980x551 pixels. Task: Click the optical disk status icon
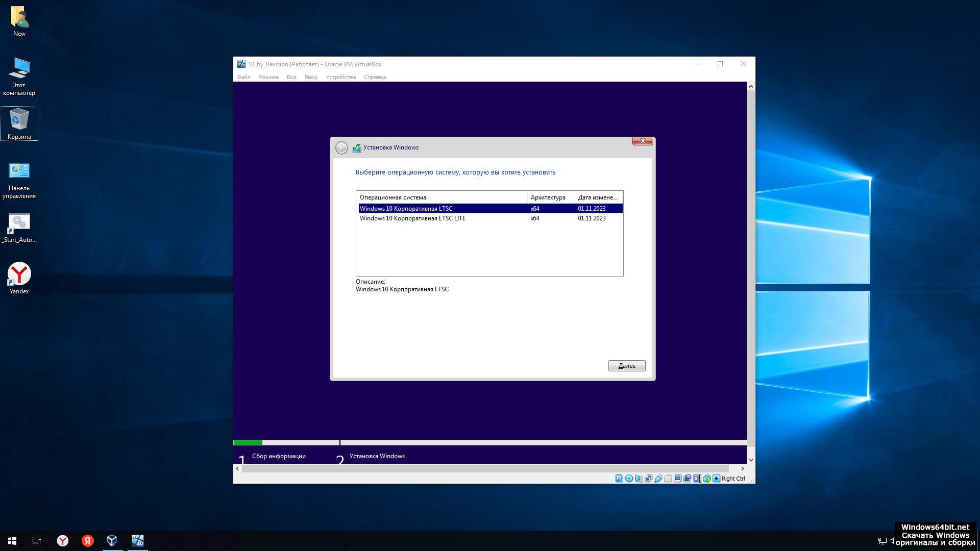(x=629, y=479)
